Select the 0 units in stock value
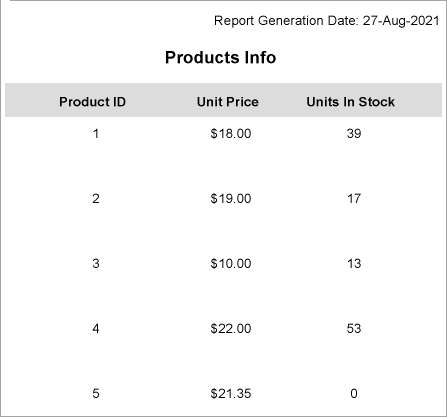 coord(354,394)
